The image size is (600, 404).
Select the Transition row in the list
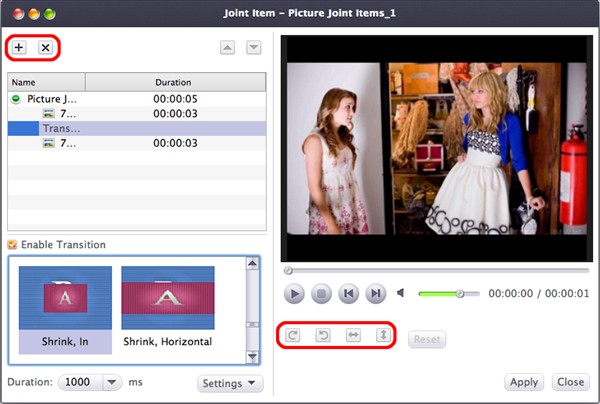[x=136, y=129]
